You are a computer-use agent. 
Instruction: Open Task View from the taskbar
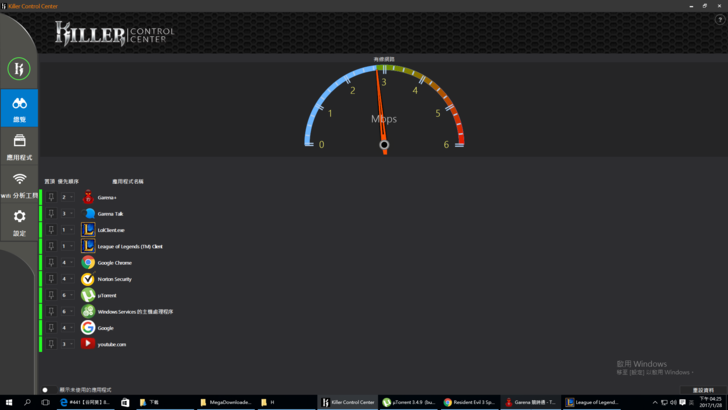pos(45,402)
